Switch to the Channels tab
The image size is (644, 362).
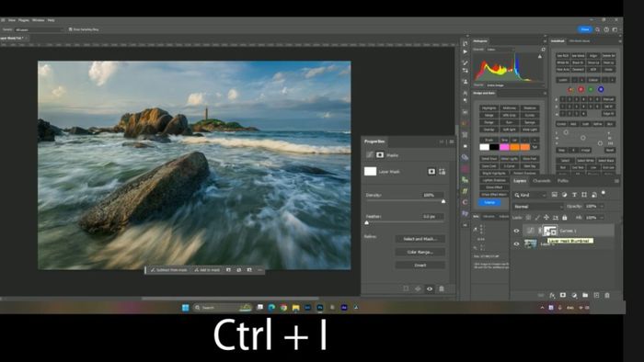[542, 181]
